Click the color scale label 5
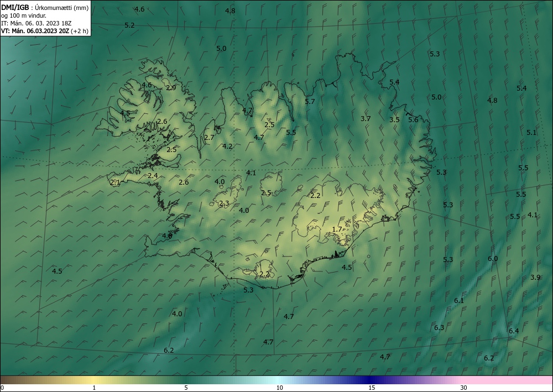The image size is (553, 392). [186, 388]
